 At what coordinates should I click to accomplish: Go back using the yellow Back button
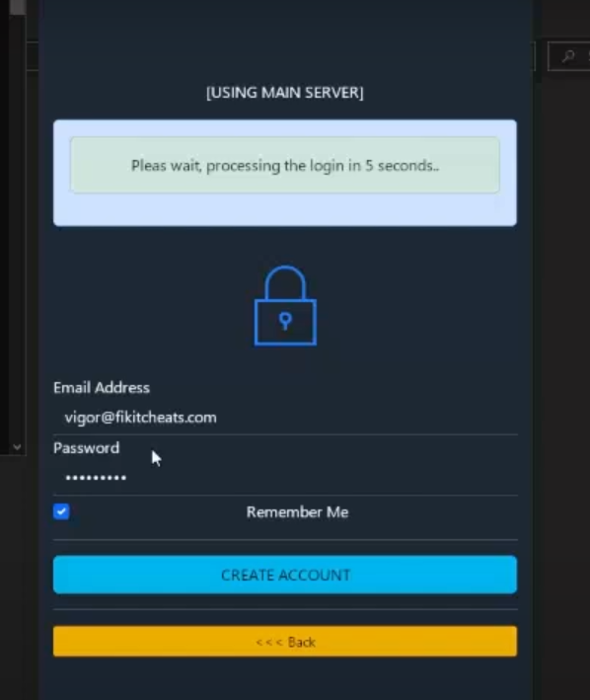tap(285, 642)
